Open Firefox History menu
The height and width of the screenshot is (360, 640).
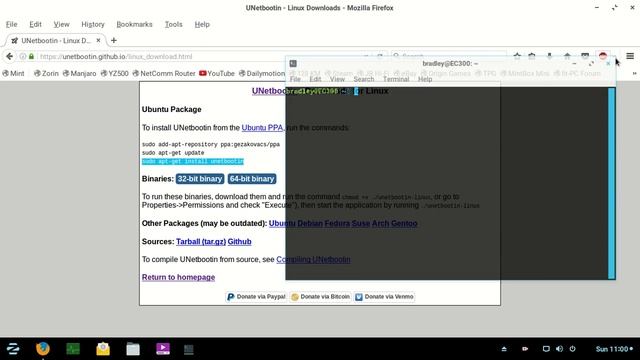point(93,24)
